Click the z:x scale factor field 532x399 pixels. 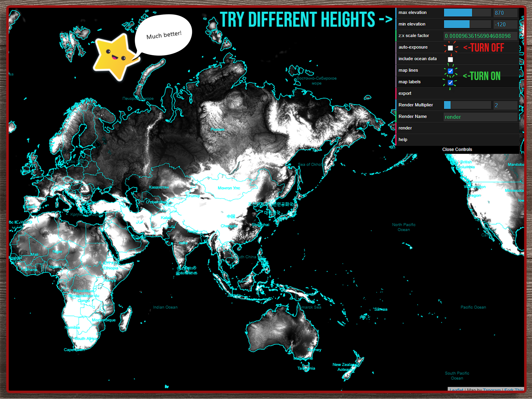[x=480, y=36]
